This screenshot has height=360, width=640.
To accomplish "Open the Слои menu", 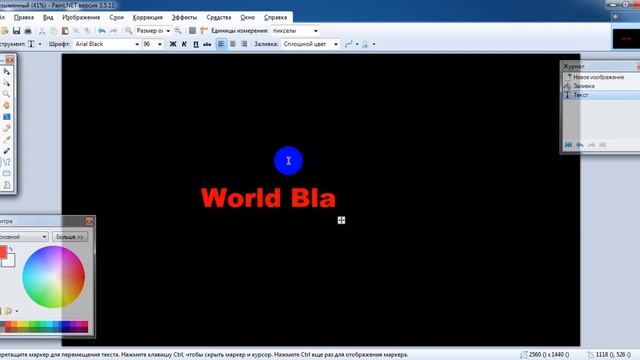I will tap(116, 17).
